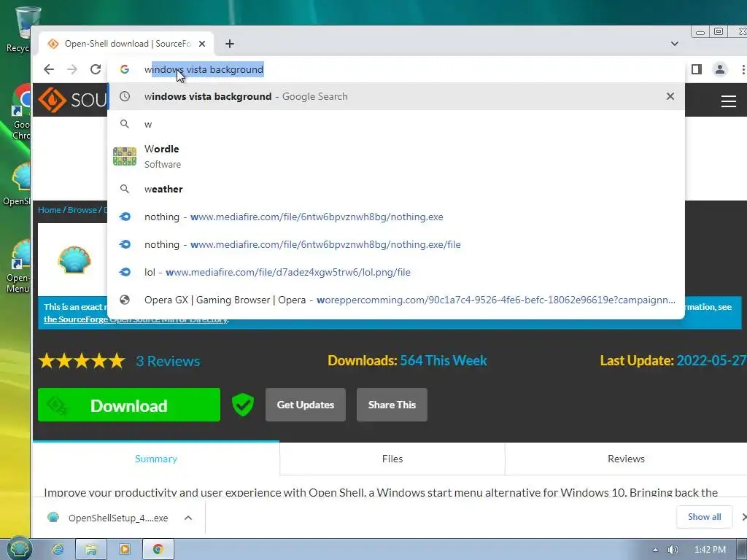Viewport: 747px width, 560px height.
Task: Open the Chrome profile avatar menu
Action: 720,69
